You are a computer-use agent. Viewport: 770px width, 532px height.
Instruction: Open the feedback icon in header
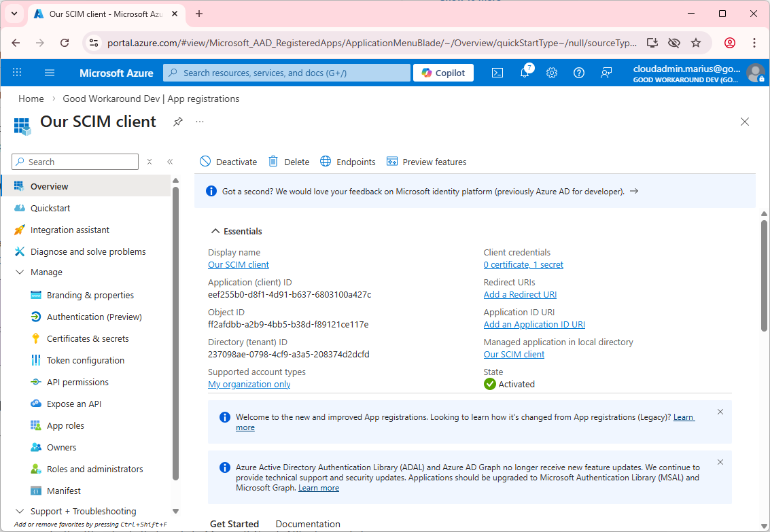point(606,73)
